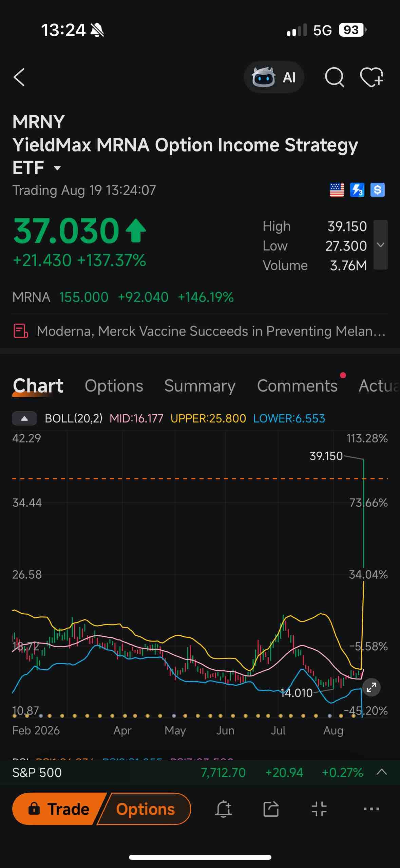The width and height of the screenshot is (400, 868).
Task: Tap the High 39.150 stat value
Action: [x=347, y=227]
